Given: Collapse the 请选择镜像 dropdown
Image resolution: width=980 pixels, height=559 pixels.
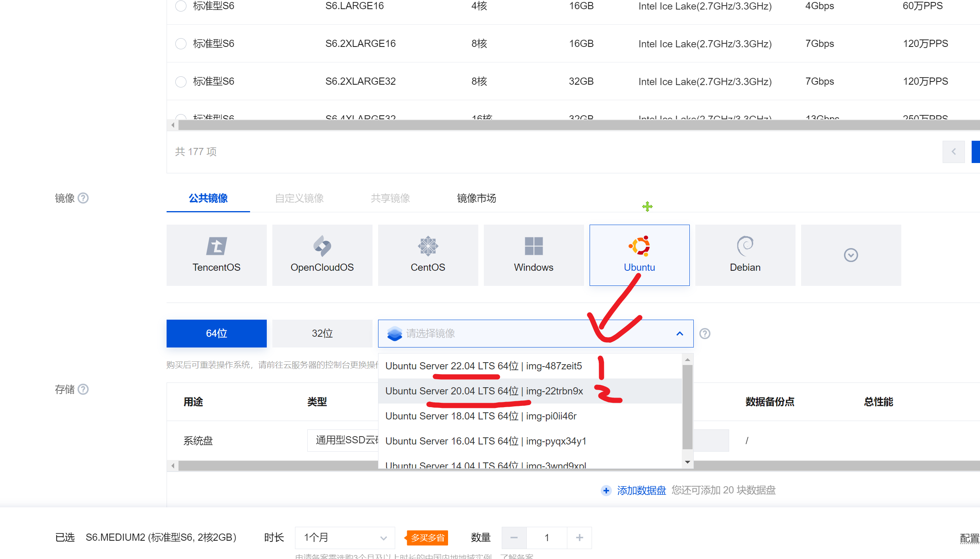Looking at the screenshot, I should (x=536, y=333).
